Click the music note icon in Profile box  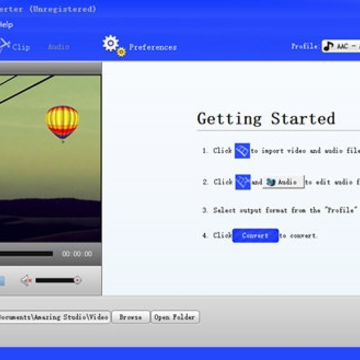click(x=329, y=46)
